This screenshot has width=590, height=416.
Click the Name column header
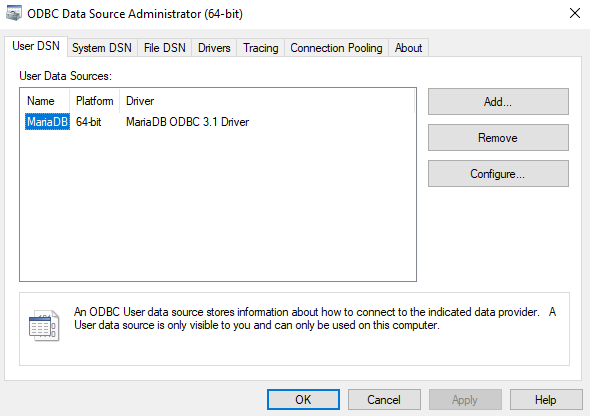pos(45,101)
